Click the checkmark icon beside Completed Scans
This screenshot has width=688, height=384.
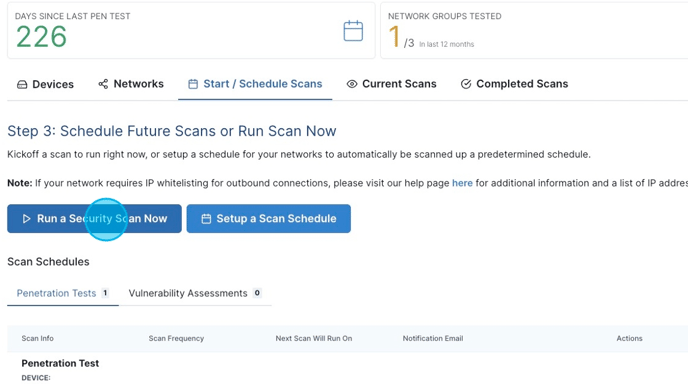coord(466,84)
